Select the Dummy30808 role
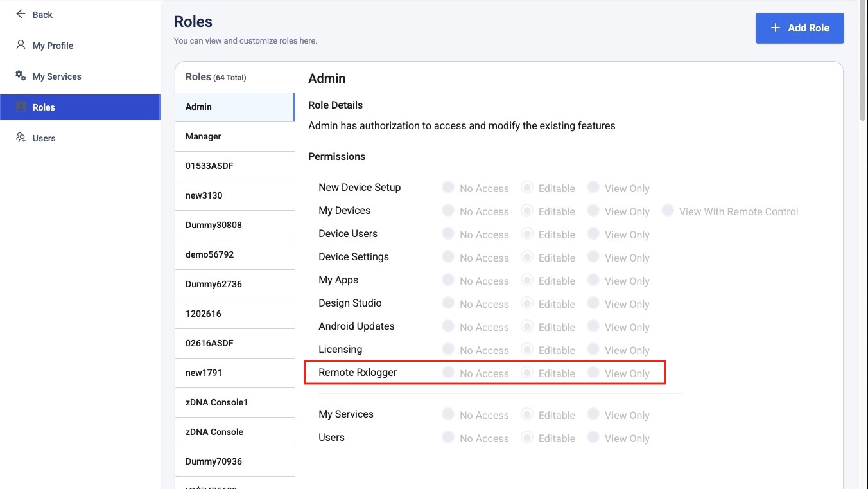The height and width of the screenshot is (489, 868). 213,225
